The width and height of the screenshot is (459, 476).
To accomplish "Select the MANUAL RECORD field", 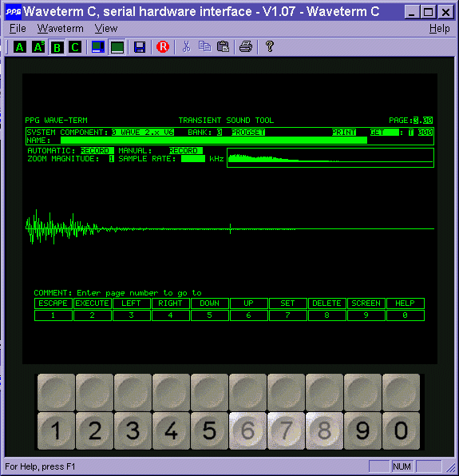I will tap(186, 151).
